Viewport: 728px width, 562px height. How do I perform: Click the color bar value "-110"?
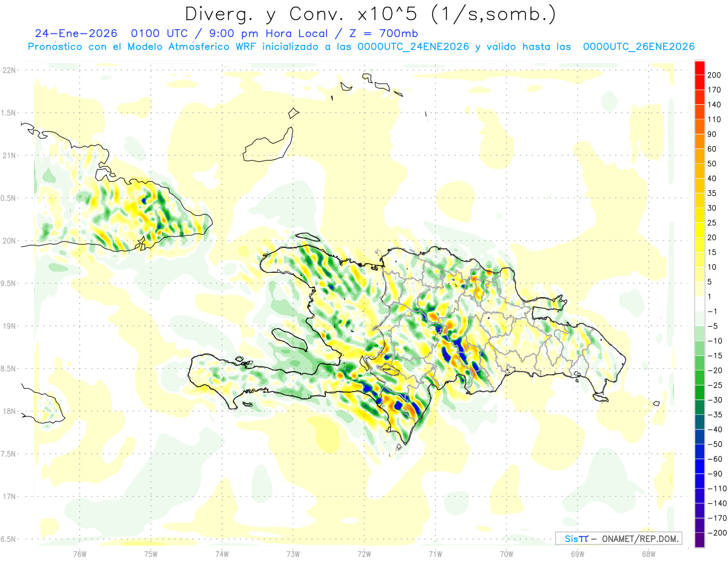(717, 489)
